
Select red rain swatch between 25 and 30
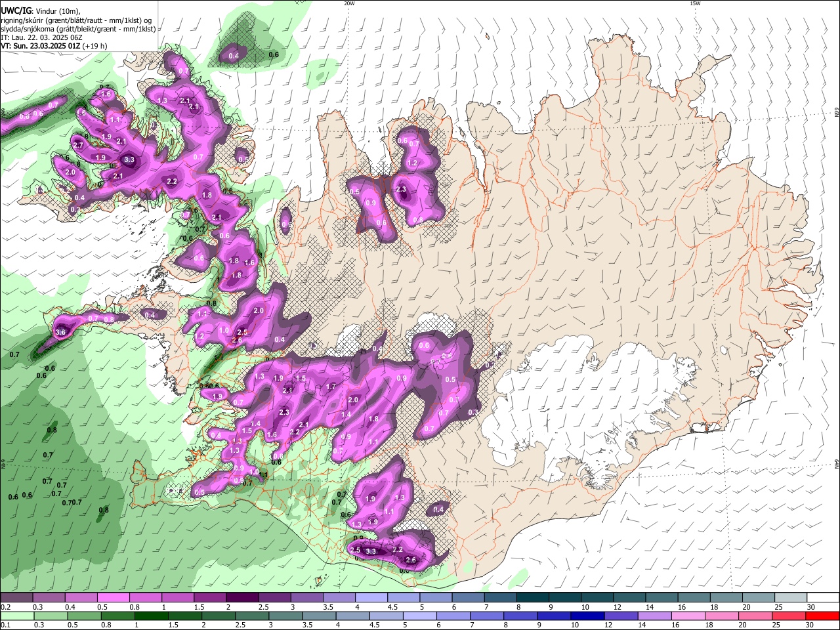tap(789, 616)
